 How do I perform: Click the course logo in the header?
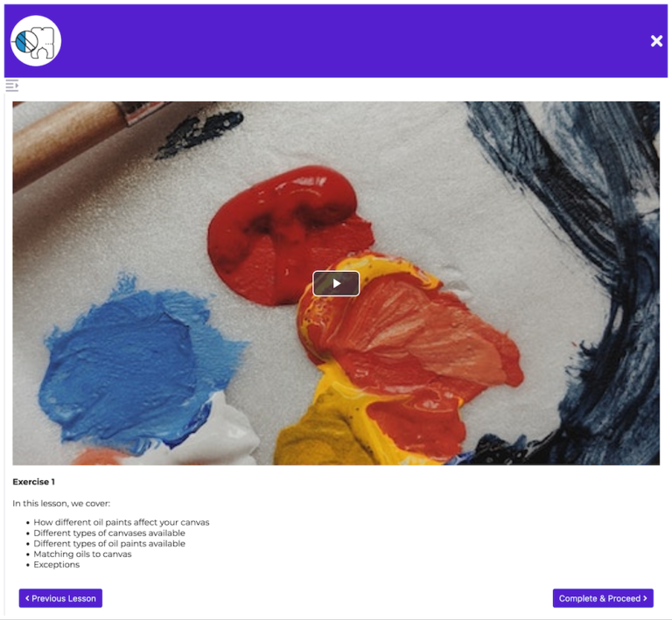pyautogui.click(x=36, y=41)
